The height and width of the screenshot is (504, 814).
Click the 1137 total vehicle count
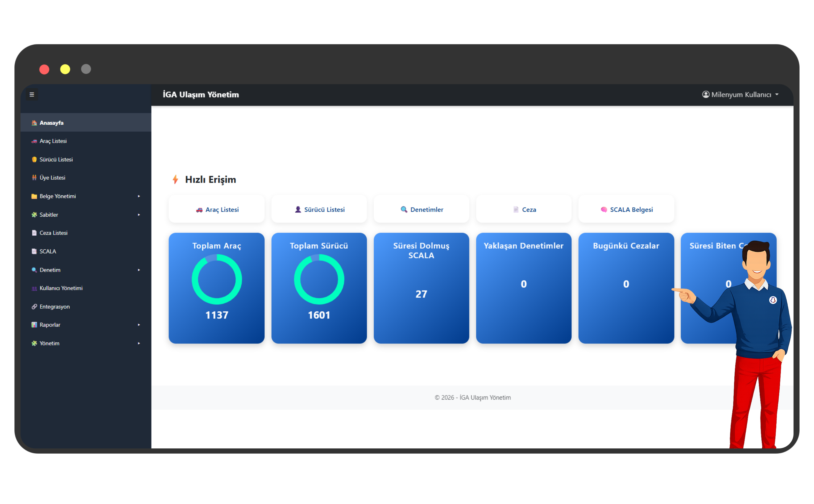(x=217, y=315)
